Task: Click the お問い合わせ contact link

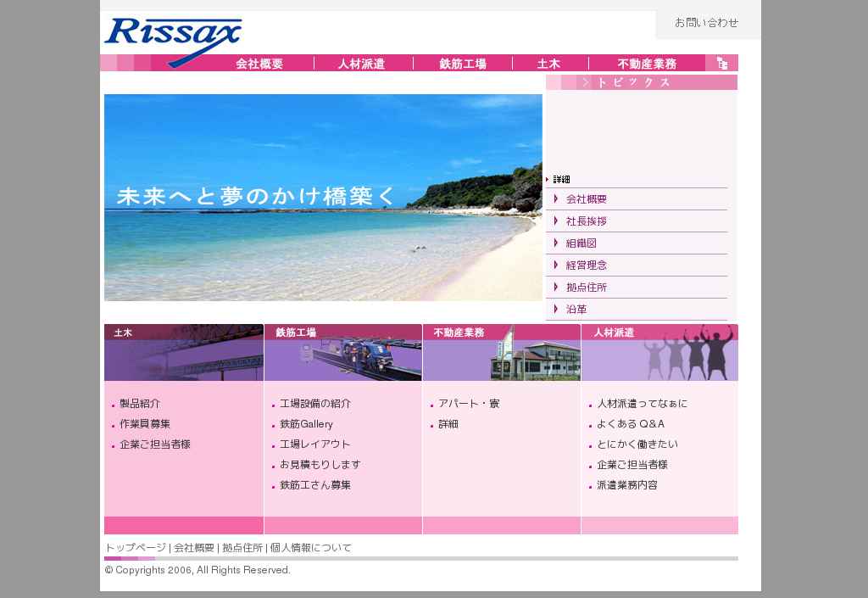Action: coord(706,23)
